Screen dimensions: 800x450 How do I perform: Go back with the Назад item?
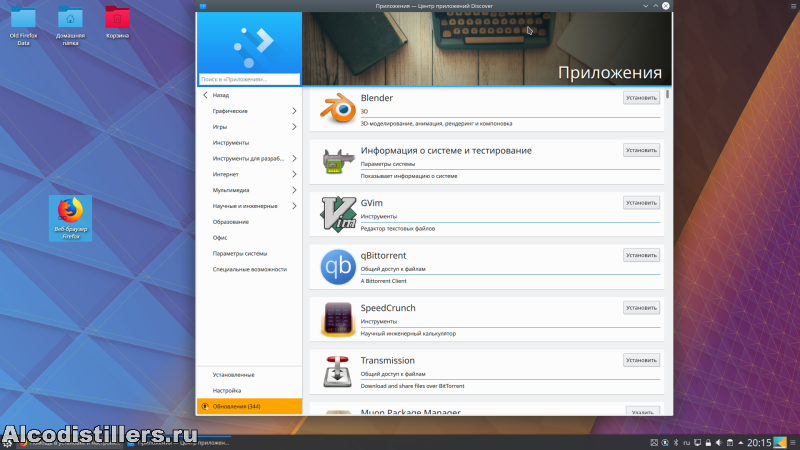coord(249,95)
